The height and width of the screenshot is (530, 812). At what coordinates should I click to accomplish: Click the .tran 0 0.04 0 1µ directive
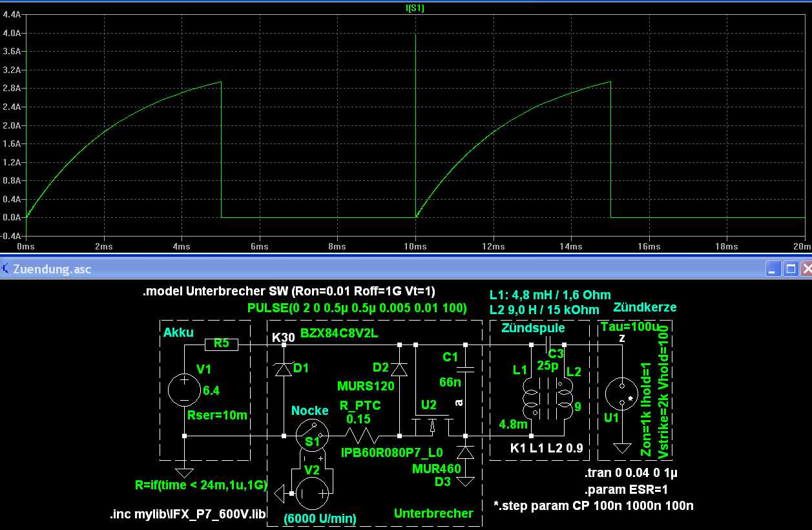pyautogui.click(x=630, y=472)
